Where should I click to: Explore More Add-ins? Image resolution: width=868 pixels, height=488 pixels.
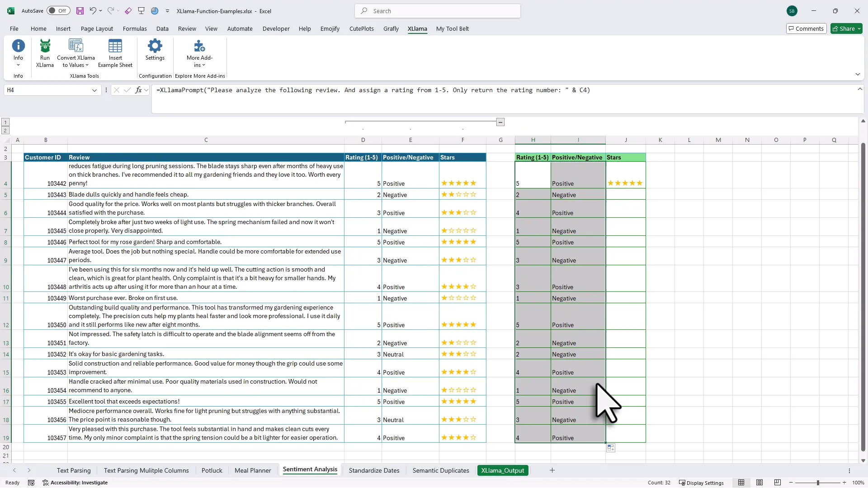click(199, 52)
